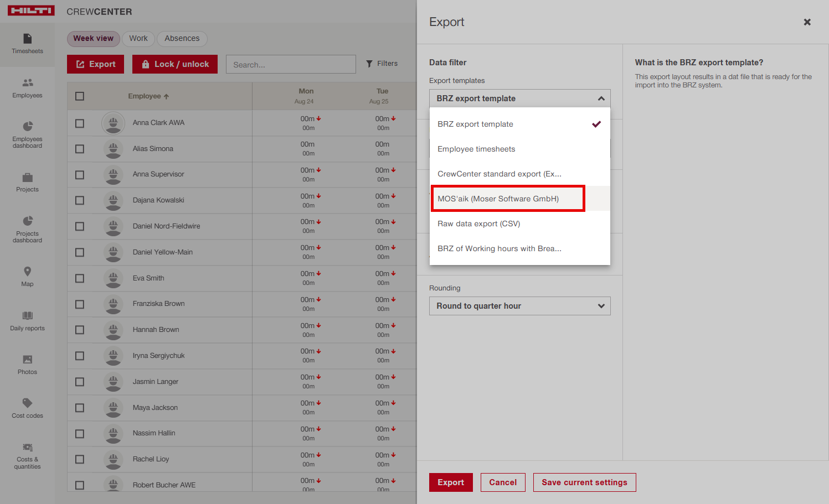Click Jasmin Langer's avatar icon

[113, 382]
